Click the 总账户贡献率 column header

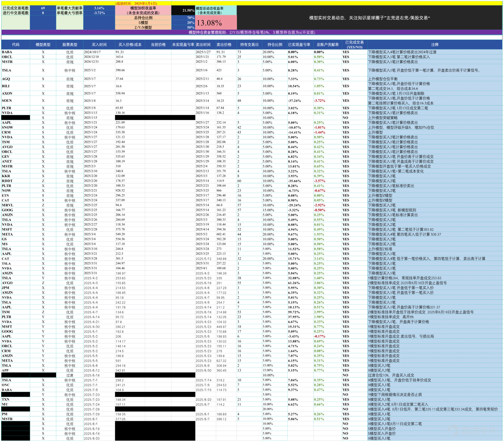pos(328,45)
